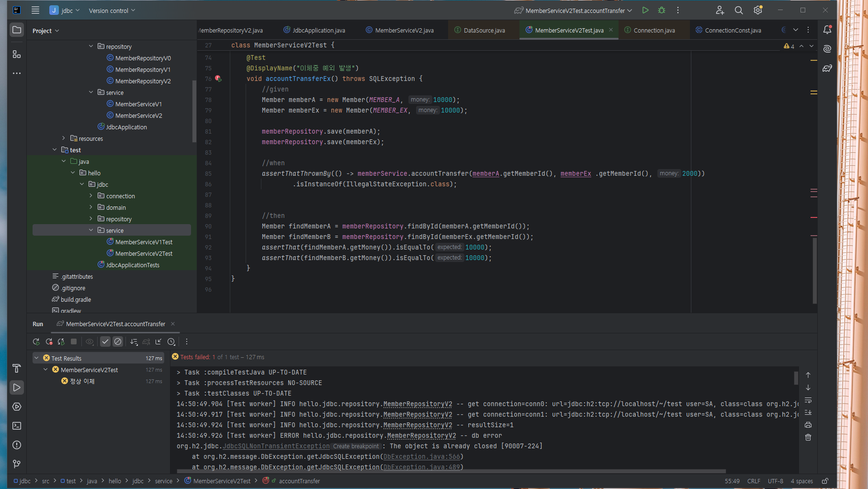
Task: Show hidden editor tabs chevron
Action: [x=796, y=30]
